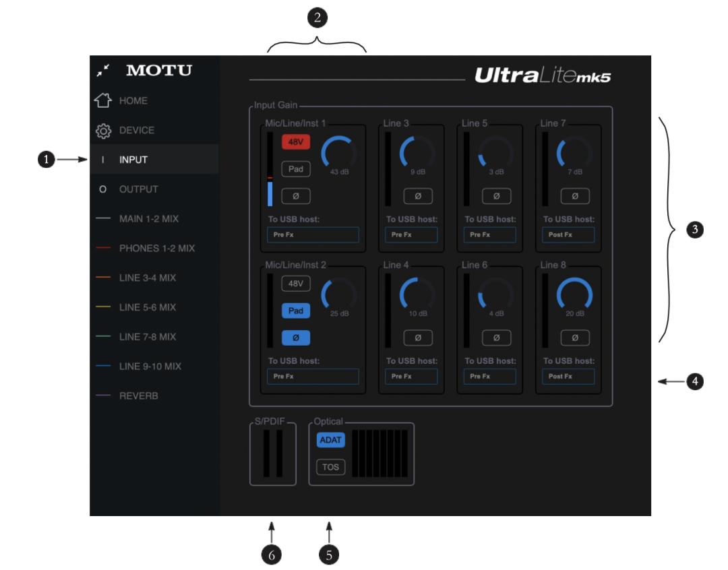728x570 pixels.
Task: Open Mic/Line/Inst 1 To USB host dropdown
Action: point(313,234)
